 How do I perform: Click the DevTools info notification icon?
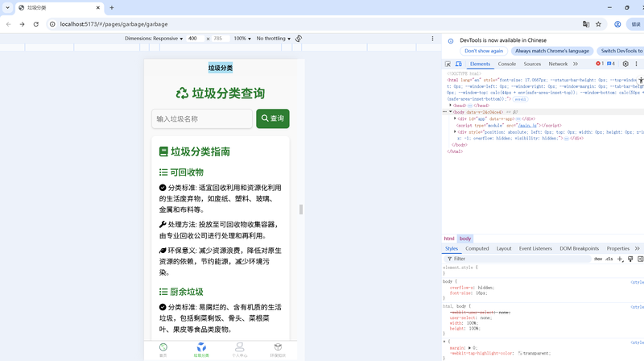coord(451,41)
